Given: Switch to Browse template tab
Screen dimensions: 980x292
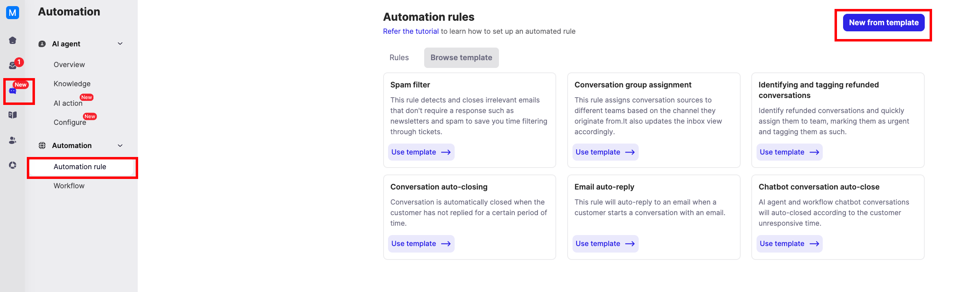Looking at the screenshot, I should (x=461, y=58).
